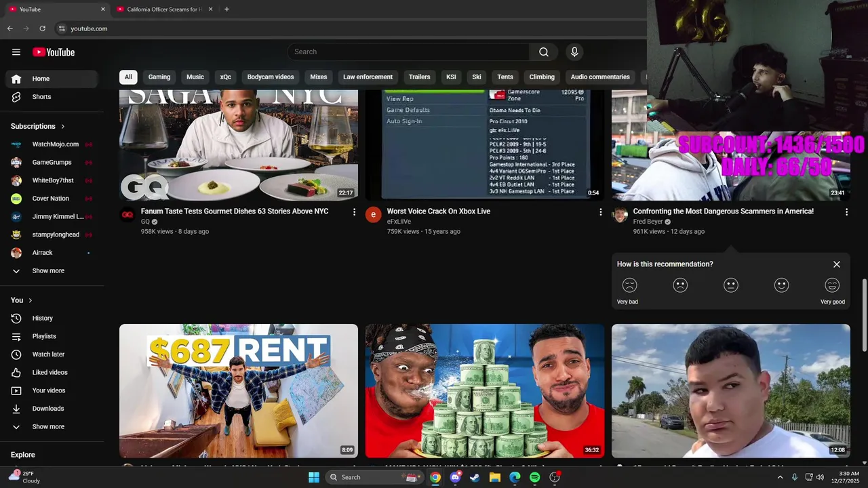Open Your videos in sidebar
Viewport: 868px width, 488px height.
52,390
